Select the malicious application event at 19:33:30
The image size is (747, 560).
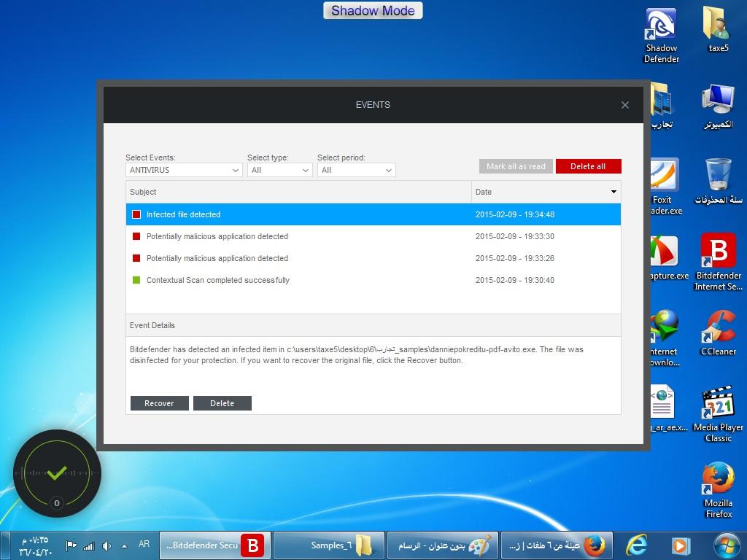point(373,236)
